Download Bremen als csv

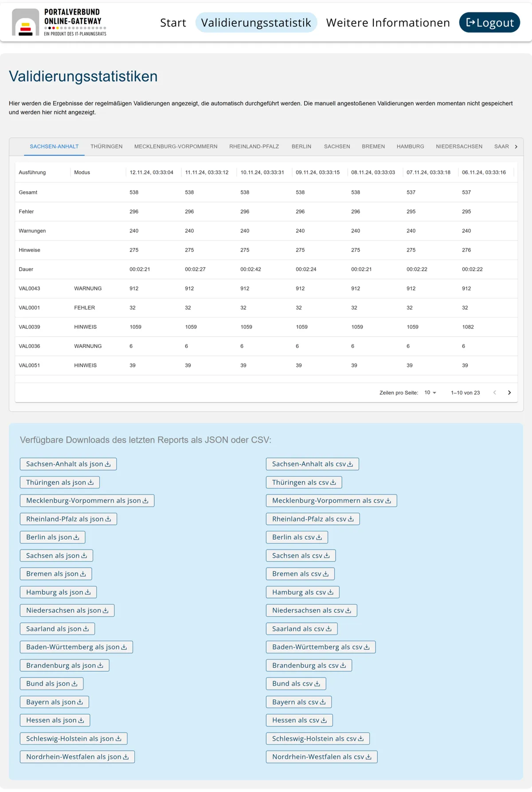[300, 574]
